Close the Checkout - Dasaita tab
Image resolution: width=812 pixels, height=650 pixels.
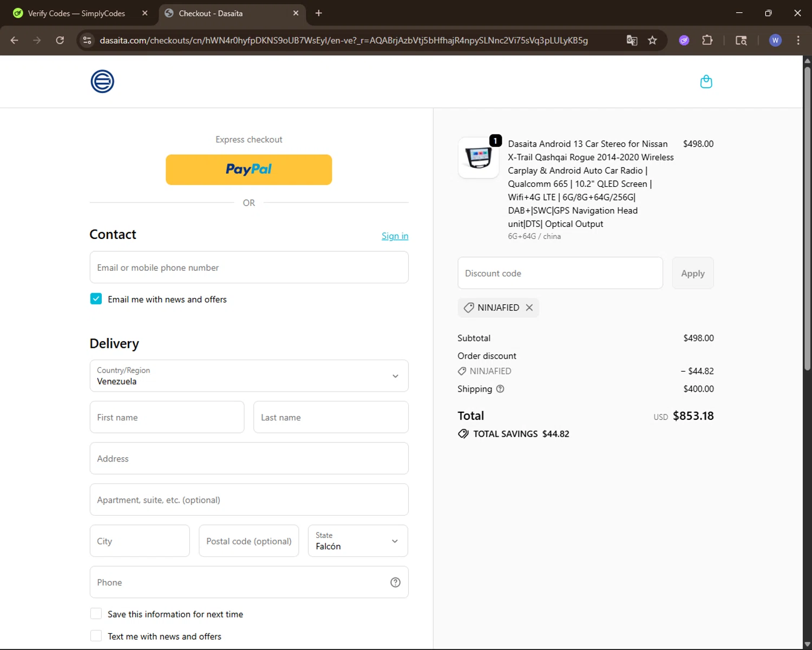296,13
